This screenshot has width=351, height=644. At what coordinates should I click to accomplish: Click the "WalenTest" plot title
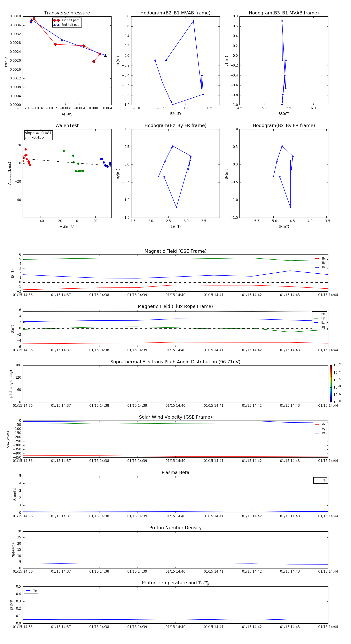(x=67, y=125)
